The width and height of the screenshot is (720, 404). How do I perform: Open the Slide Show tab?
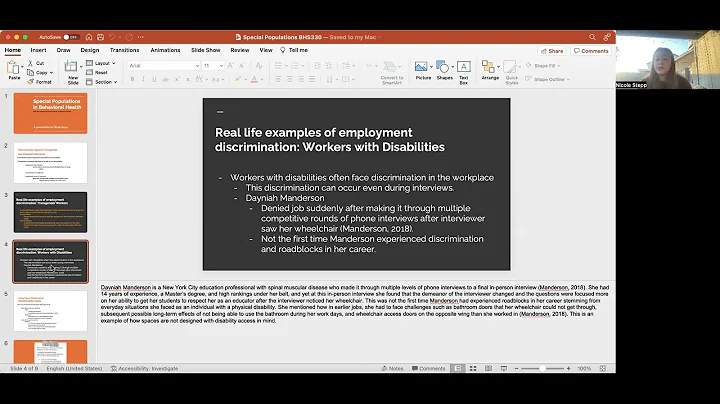pos(206,50)
